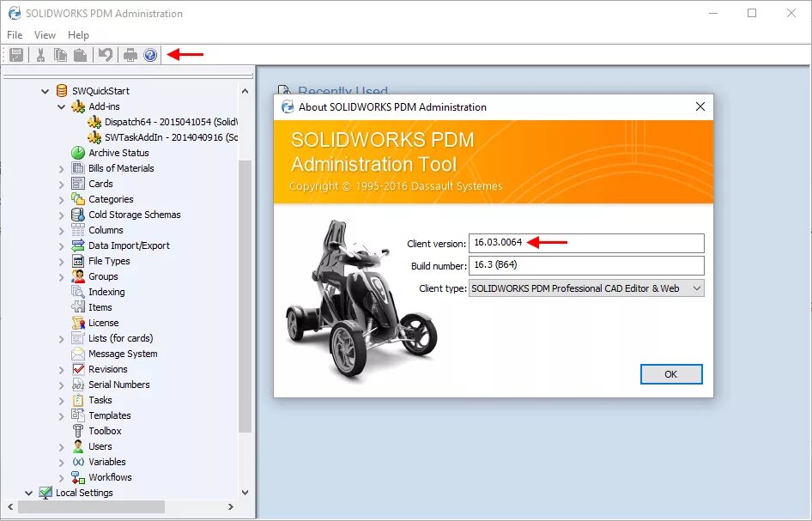Image resolution: width=812 pixels, height=521 pixels.
Task: Click the tree horizontal scrollbar right arrow
Action: click(x=231, y=506)
